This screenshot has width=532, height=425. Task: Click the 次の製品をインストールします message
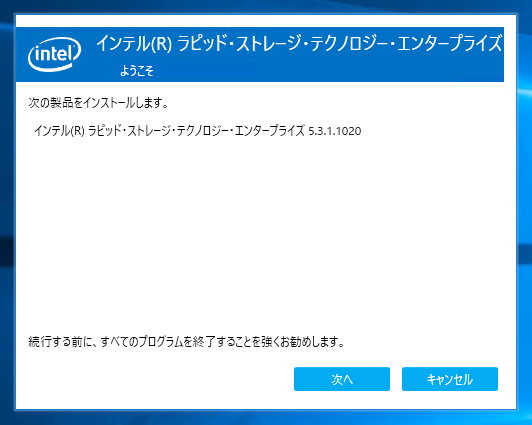click(x=98, y=102)
